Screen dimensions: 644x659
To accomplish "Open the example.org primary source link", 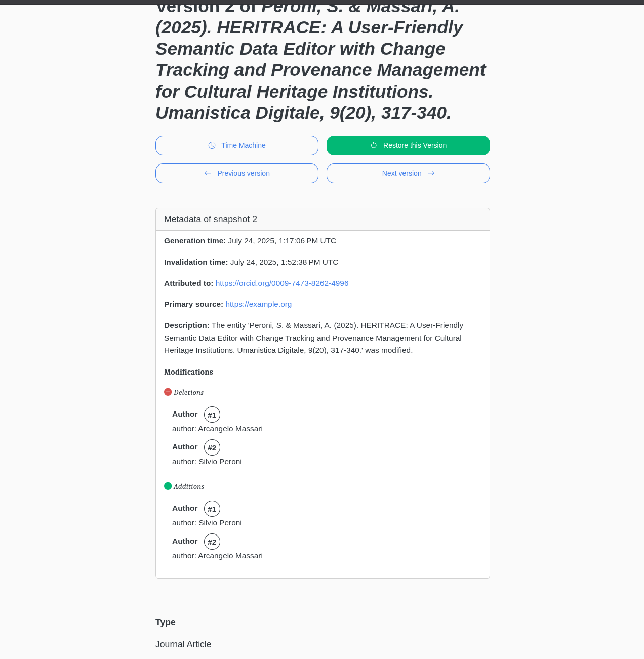I will click(259, 304).
